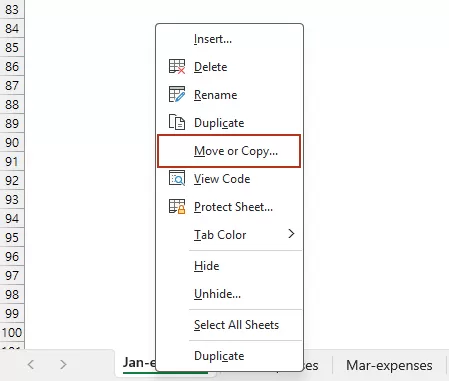Click the Protect Sheet padlock icon
The image size is (449, 381).
click(x=177, y=206)
